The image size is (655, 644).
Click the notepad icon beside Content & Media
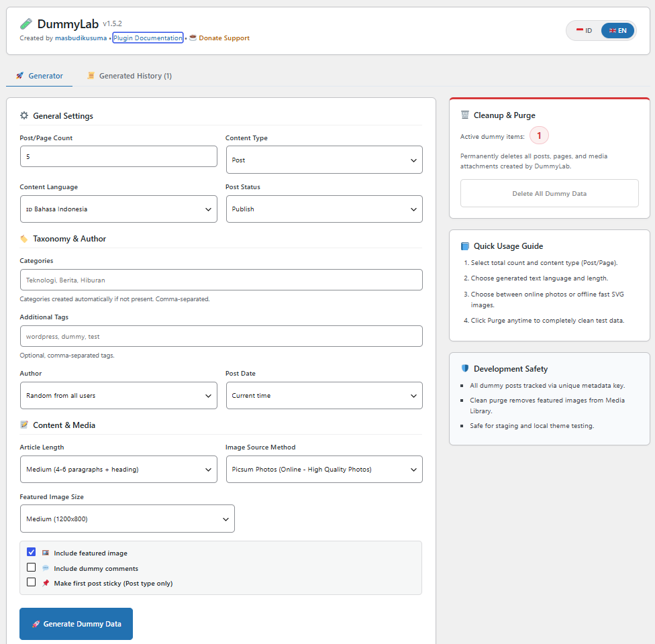pyautogui.click(x=24, y=425)
